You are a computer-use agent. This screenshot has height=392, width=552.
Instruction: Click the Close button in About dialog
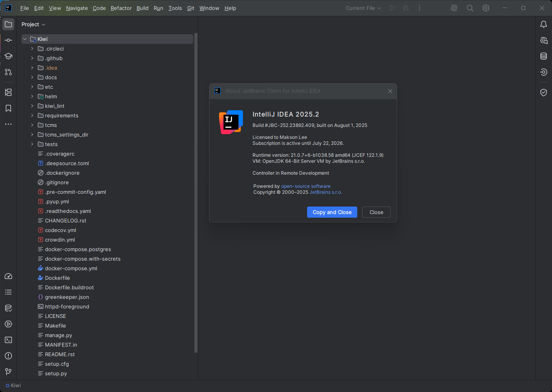click(x=376, y=212)
